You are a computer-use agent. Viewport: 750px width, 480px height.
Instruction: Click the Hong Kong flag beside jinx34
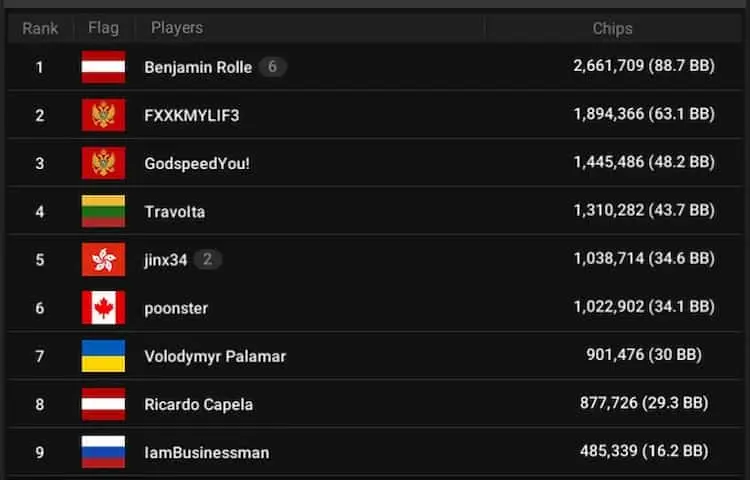103,259
